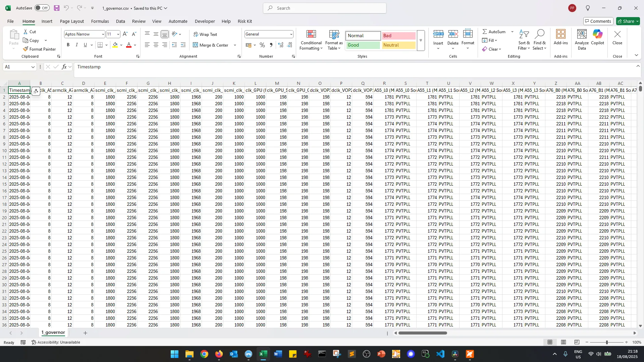
Task: Open the General number format dropdown
Action: pos(291,34)
